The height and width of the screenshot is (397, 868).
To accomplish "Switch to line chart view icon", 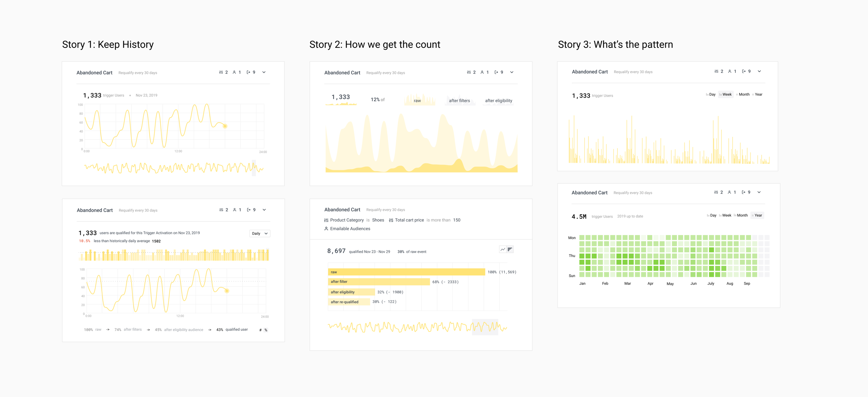I will point(503,249).
